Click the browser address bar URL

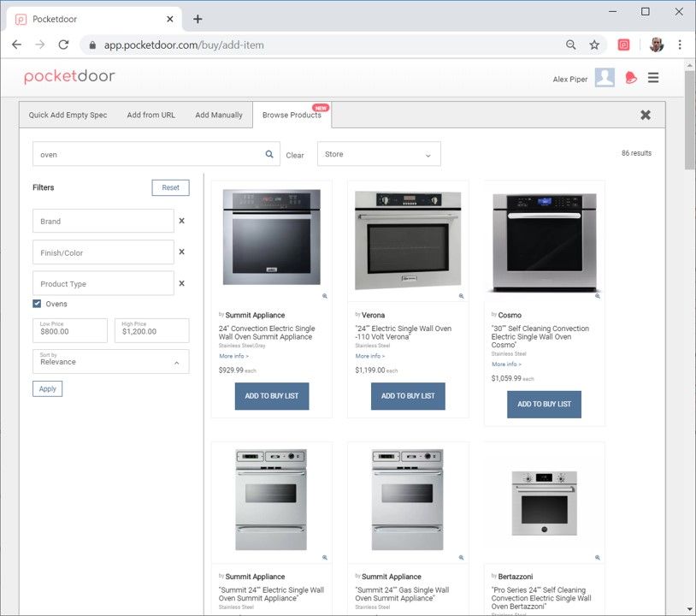(184, 44)
